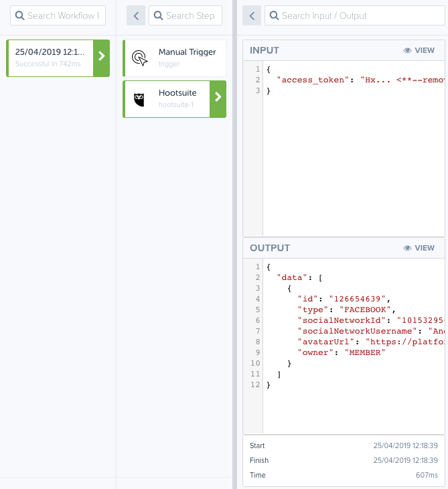Expand the 25/04/2019 workflow run arrow

point(101,58)
